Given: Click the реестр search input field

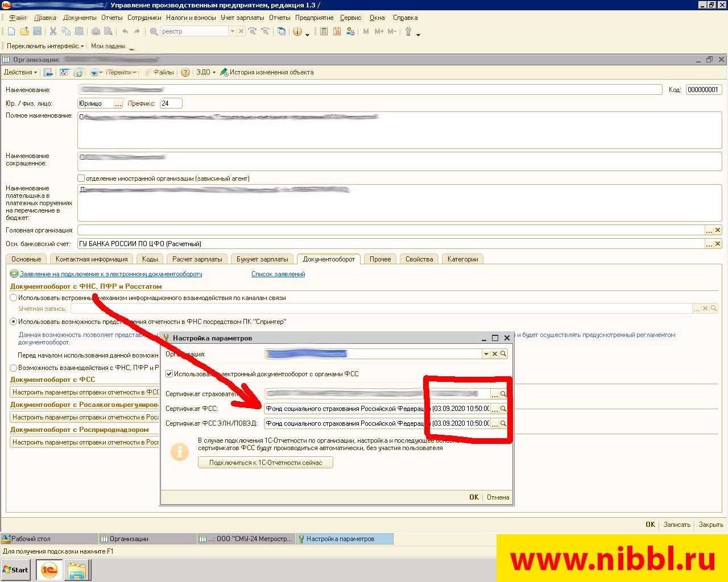Looking at the screenshot, I should [x=193, y=31].
